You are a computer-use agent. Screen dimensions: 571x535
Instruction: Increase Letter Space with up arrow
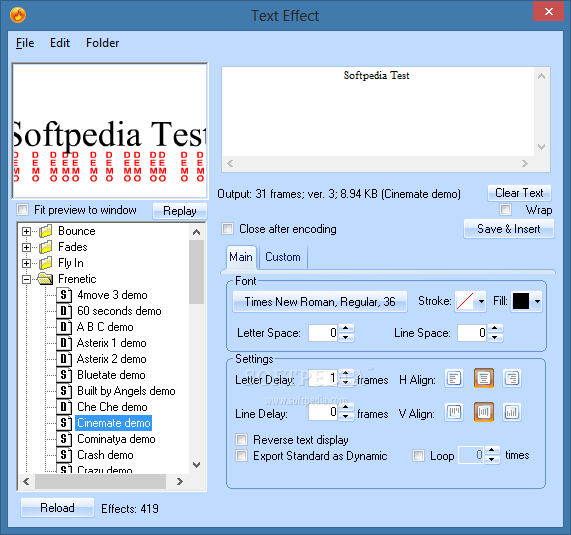[x=346, y=329]
